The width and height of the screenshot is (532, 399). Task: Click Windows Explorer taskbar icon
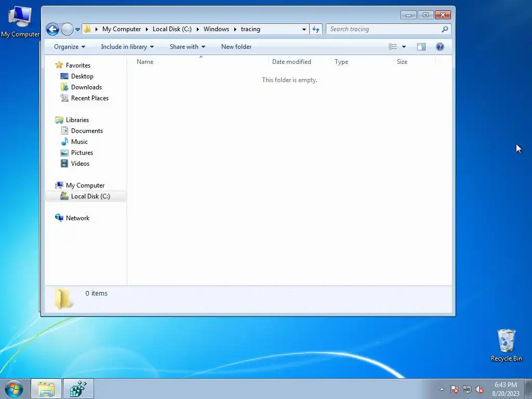(x=46, y=389)
